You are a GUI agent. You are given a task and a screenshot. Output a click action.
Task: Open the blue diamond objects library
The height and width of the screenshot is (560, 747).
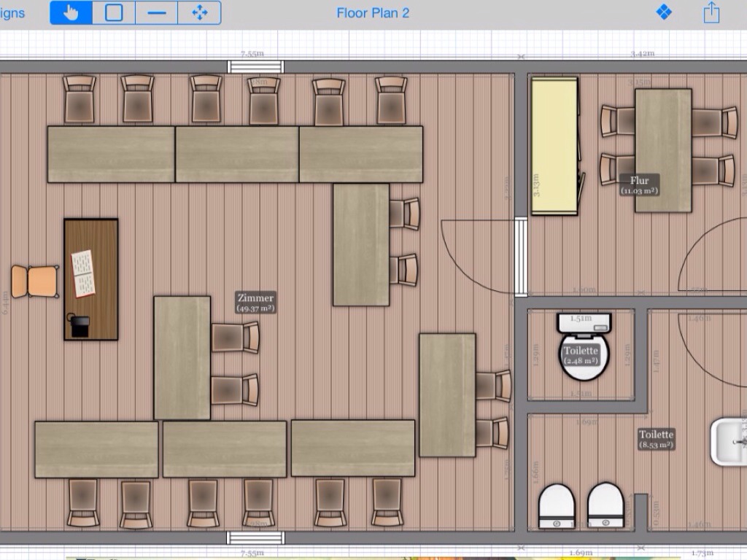[664, 12]
